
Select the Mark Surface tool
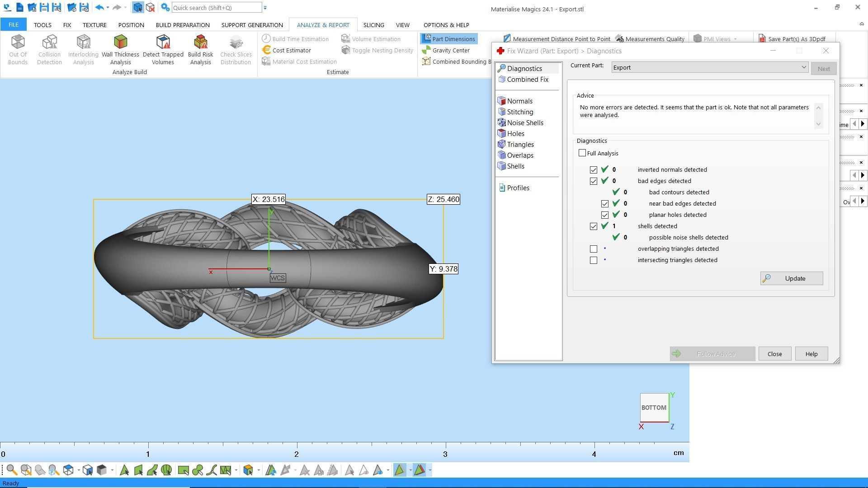coord(152,470)
